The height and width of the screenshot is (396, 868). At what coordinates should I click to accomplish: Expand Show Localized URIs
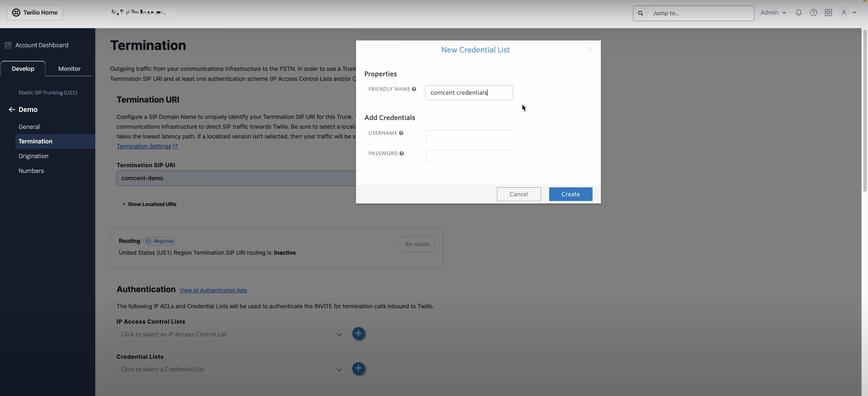point(150,204)
